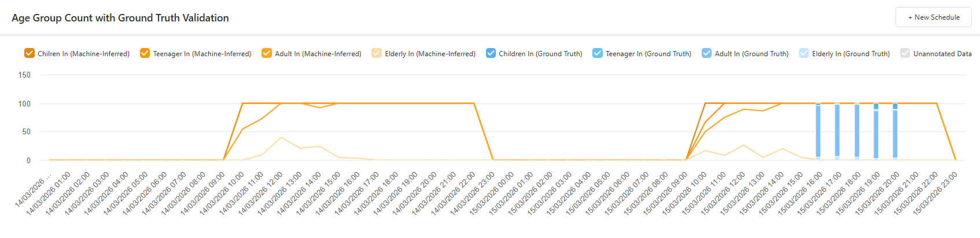
Task: Toggle Teenager In (Ground Truth) checkbox
Action: (x=598, y=53)
